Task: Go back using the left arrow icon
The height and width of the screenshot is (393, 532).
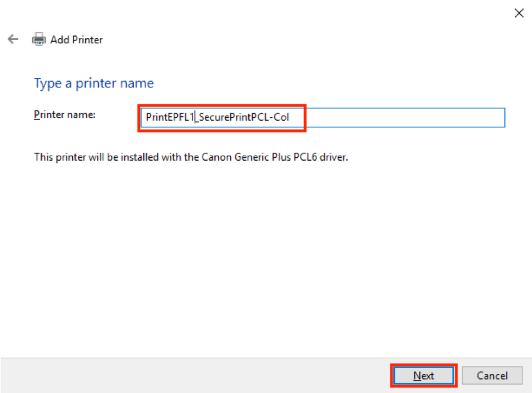Action: coord(13,39)
